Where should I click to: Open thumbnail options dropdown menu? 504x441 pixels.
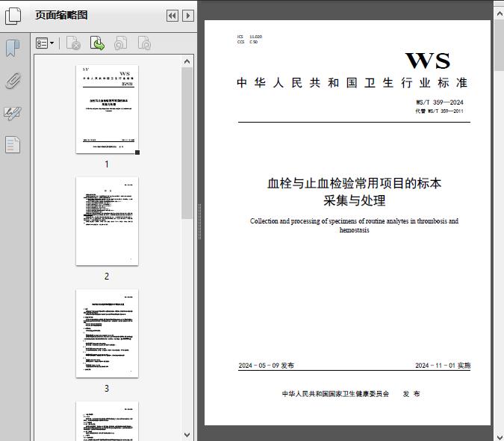[x=45, y=43]
